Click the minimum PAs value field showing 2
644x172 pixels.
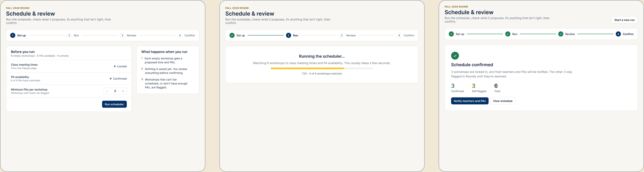[x=115, y=91]
